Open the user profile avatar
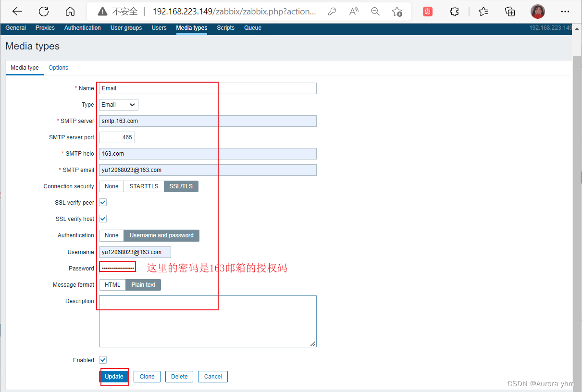Image resolution: width=582 pixels, height=392 pixels. click(x=538, y=12)
